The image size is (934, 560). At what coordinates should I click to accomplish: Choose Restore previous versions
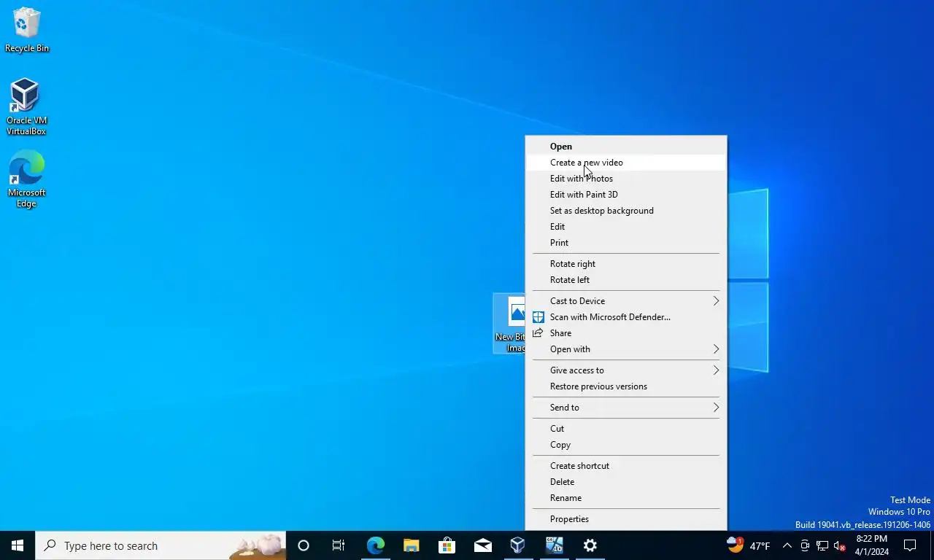(x=626, y=386)
